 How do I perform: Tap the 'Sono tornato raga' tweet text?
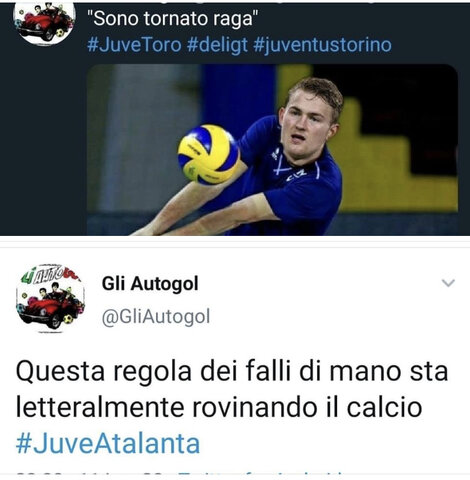coord(173,18)
